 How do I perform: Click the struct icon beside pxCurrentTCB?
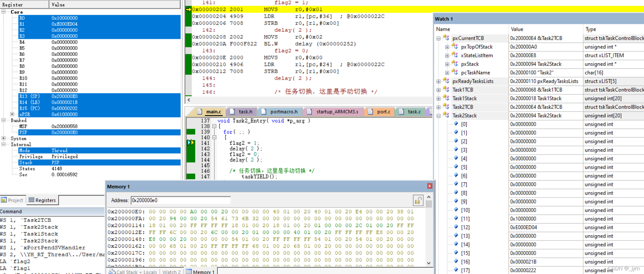(x=446, y=38)
